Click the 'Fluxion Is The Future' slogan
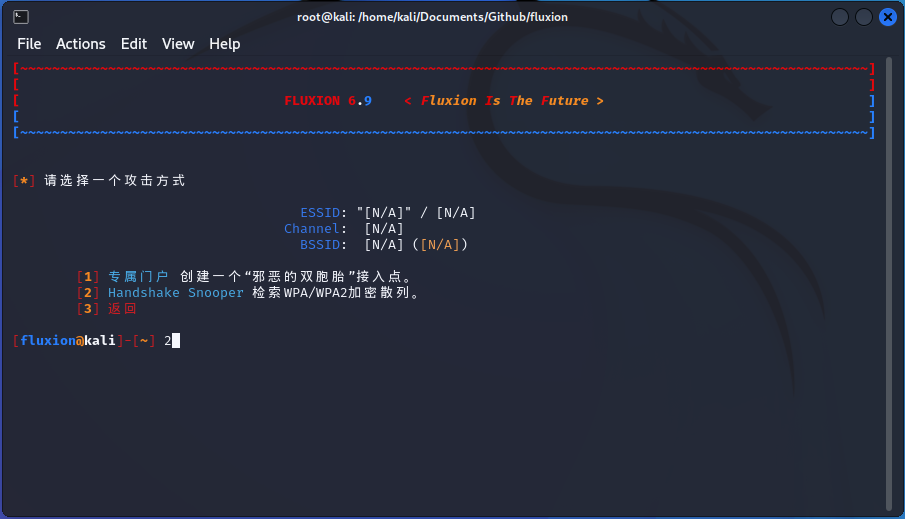Image resolution: width=905 pixels, height=519 pixels. (504, 100)
